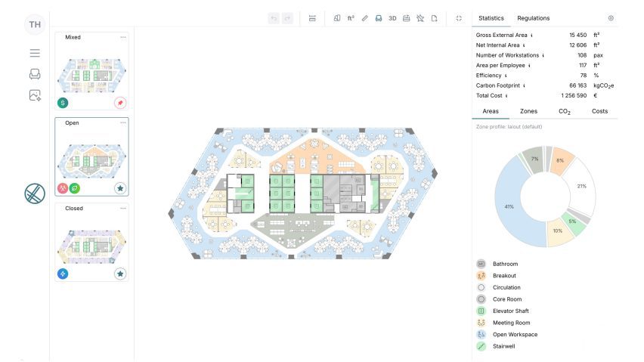Viewport: 644px width, 362px height.
Task: Select the Mixed layout thumbnail
Action: (91, 75)
